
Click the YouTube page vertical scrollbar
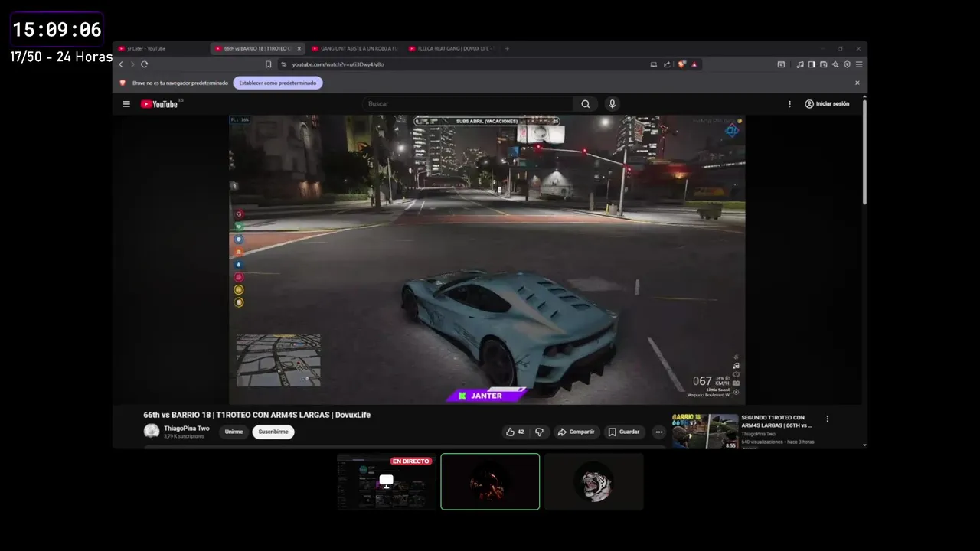(x=864, y=152)
